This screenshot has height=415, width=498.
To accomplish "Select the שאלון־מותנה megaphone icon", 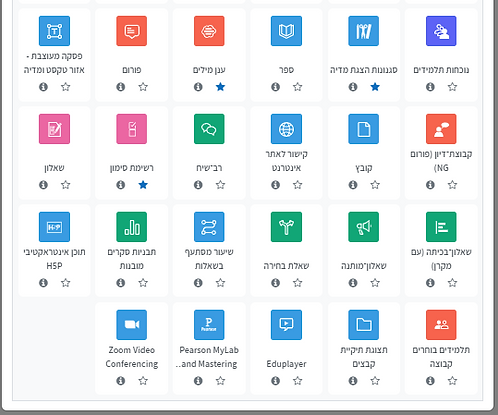I will 363,227.
